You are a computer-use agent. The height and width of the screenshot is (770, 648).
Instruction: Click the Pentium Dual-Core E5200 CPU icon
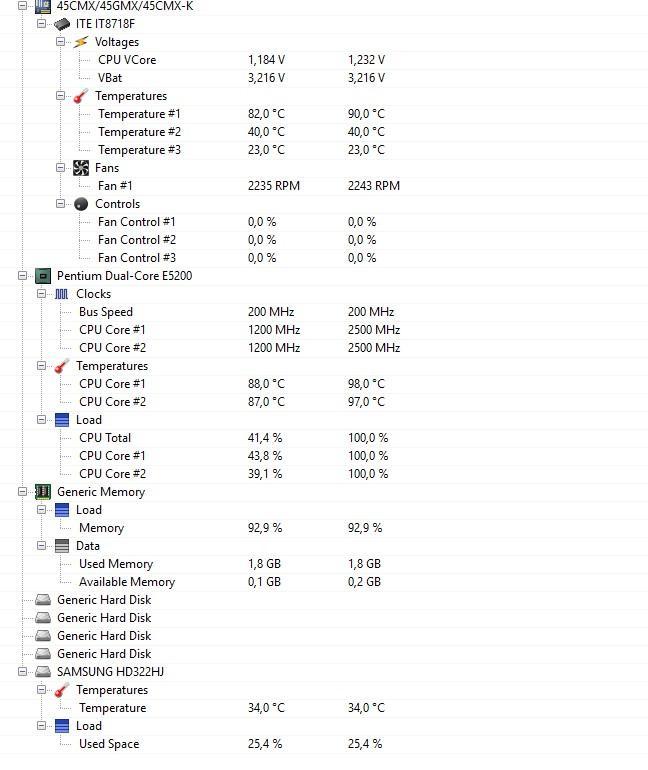pyautogui.click(x=43, y=276)
